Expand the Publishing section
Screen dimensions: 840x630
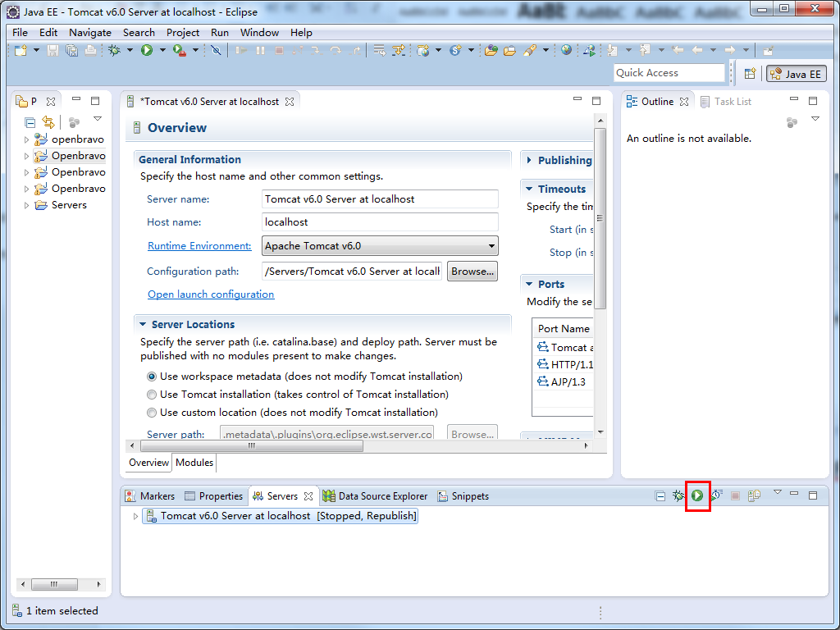529,160
